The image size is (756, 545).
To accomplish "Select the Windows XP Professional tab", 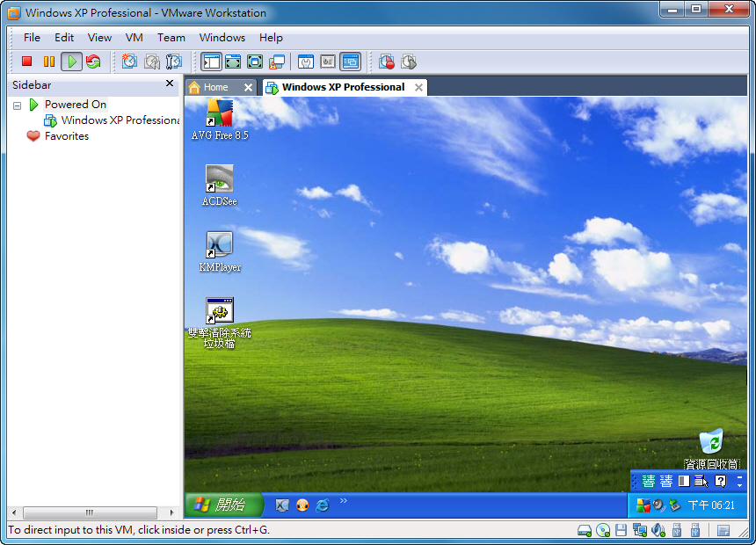I will coord(343,87).
